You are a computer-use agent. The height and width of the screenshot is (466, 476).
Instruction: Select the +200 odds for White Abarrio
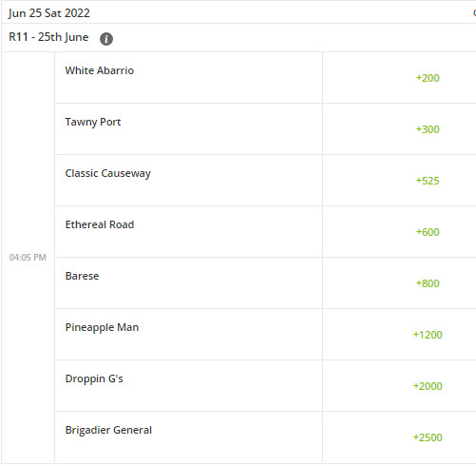[x=428, y=78]
